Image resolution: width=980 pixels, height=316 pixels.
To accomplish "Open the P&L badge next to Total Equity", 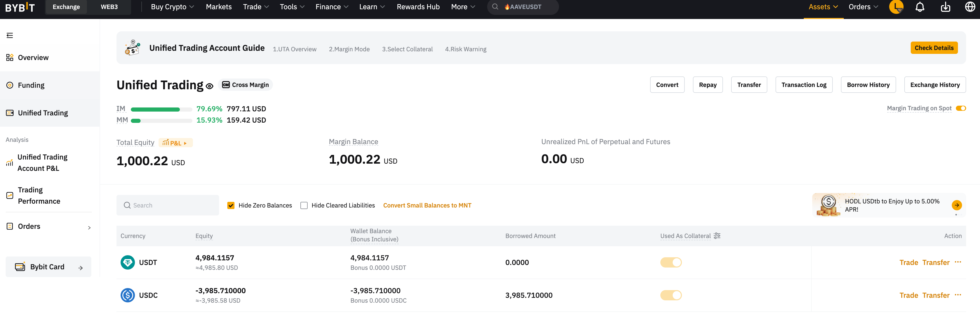I will 176,143.
